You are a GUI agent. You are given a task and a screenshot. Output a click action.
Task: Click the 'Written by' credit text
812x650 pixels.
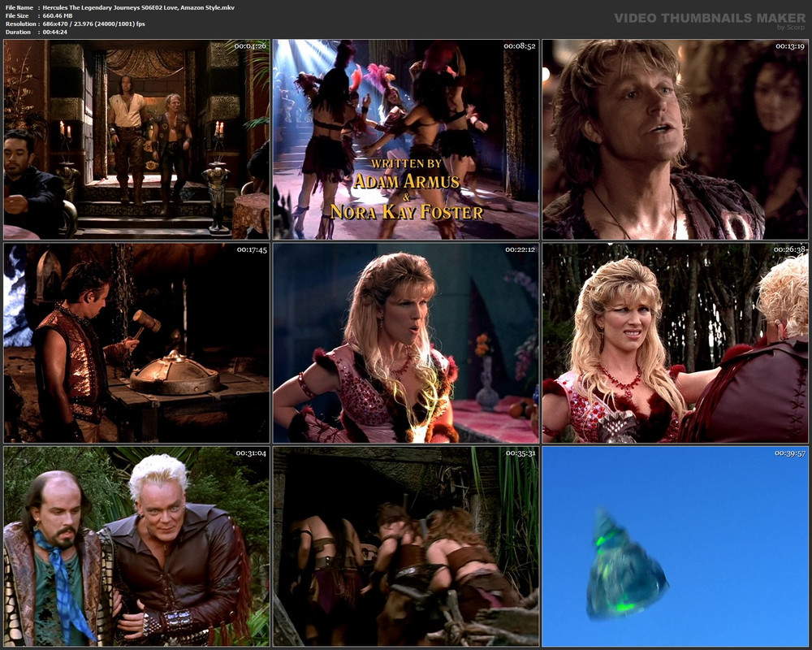point(406,164)
